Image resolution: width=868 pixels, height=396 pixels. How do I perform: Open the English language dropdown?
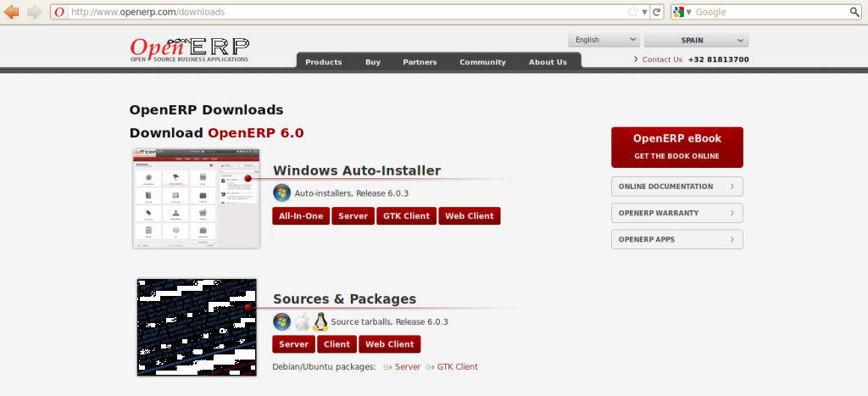604,40
